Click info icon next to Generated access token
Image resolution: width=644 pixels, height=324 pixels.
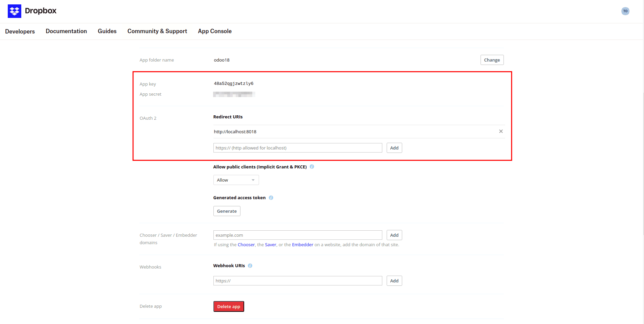point(271,198)
